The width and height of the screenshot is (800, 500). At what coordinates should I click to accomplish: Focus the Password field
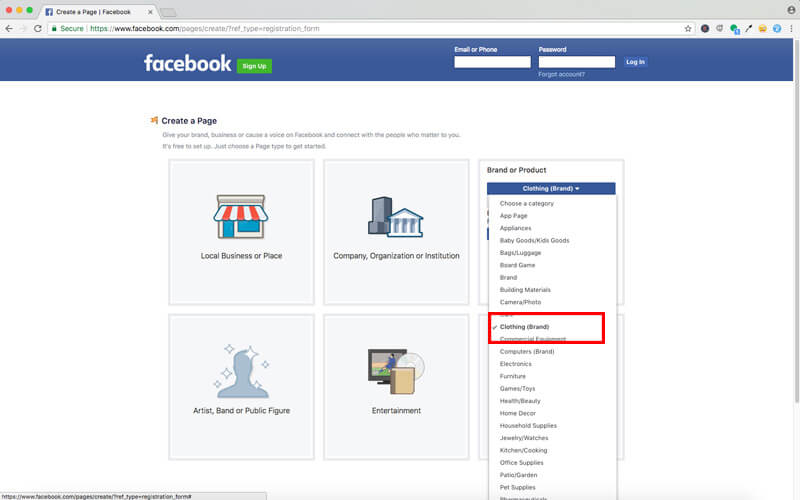[577, 62]
